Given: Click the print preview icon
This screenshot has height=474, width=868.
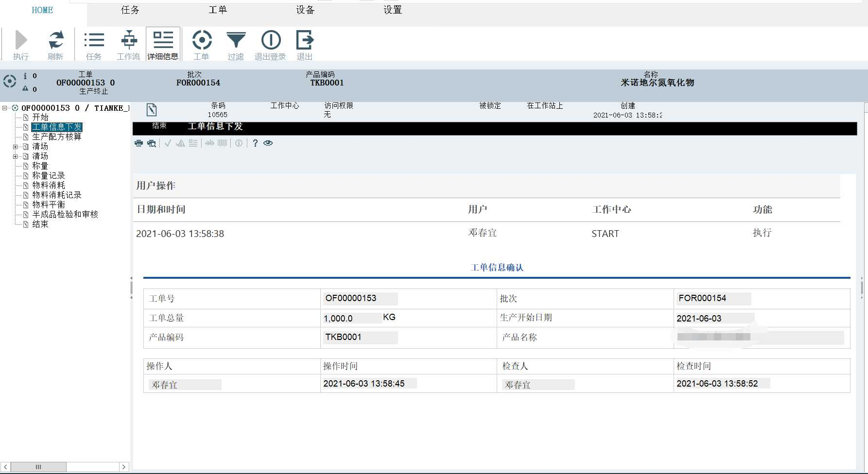Looking at the screenshot, I should (152, 143).
